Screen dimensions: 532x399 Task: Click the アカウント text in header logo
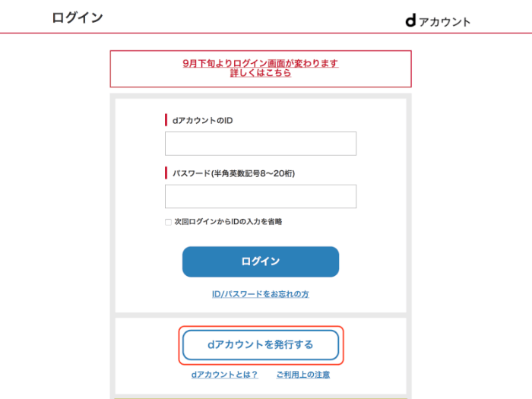pos(445,21)
